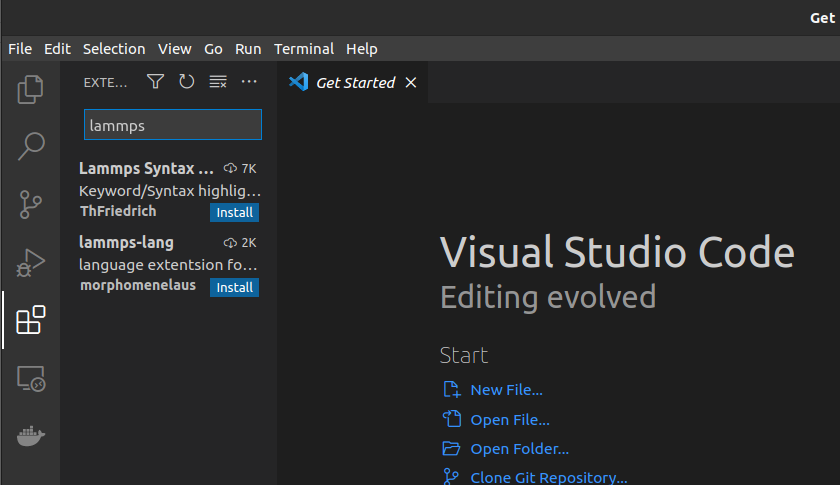The image size is (840, 485).
Task: Click the language extension description text
Action: click(168, 265)
